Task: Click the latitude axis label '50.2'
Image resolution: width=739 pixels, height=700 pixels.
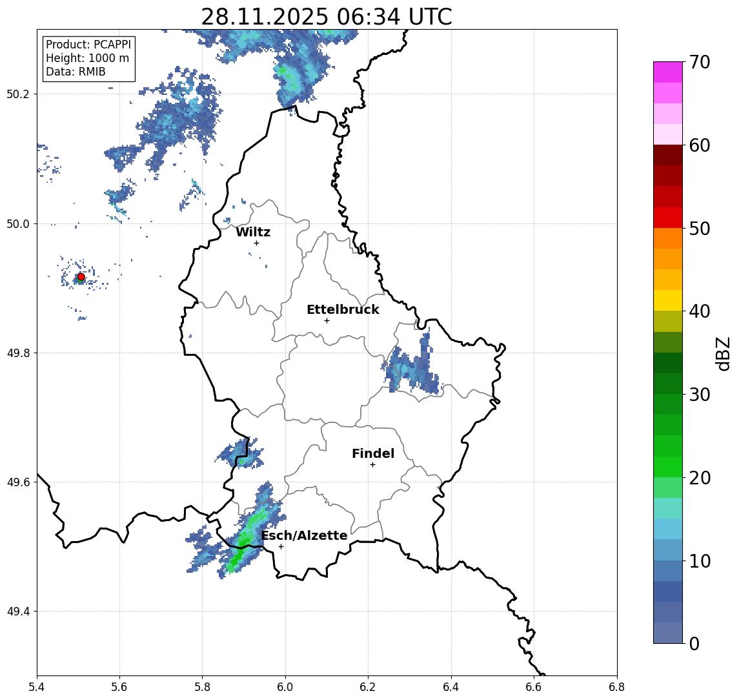Action: tap(18, 94)
